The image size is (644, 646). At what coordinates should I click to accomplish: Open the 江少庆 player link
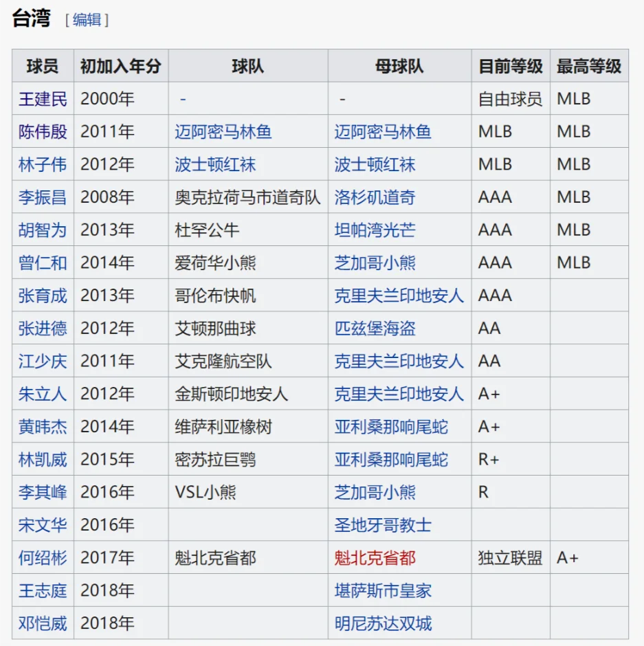tap(43, 361)
